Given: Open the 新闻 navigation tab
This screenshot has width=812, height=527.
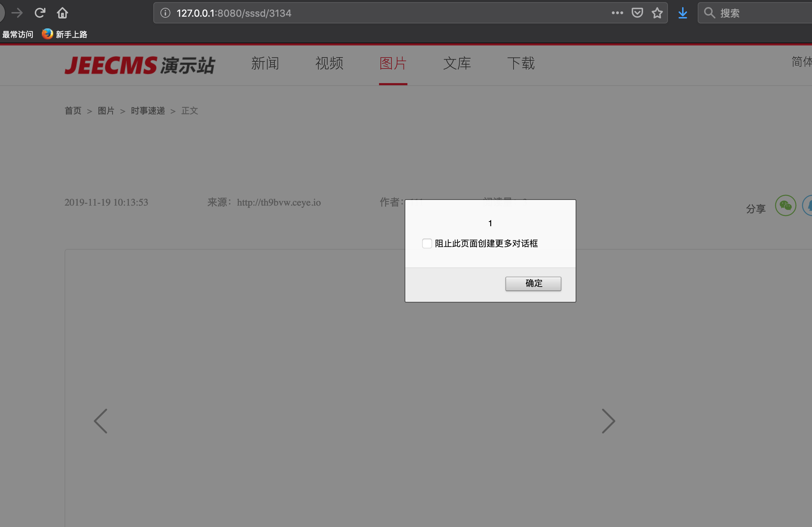Looking at the screenshot, I should point(265,64).
